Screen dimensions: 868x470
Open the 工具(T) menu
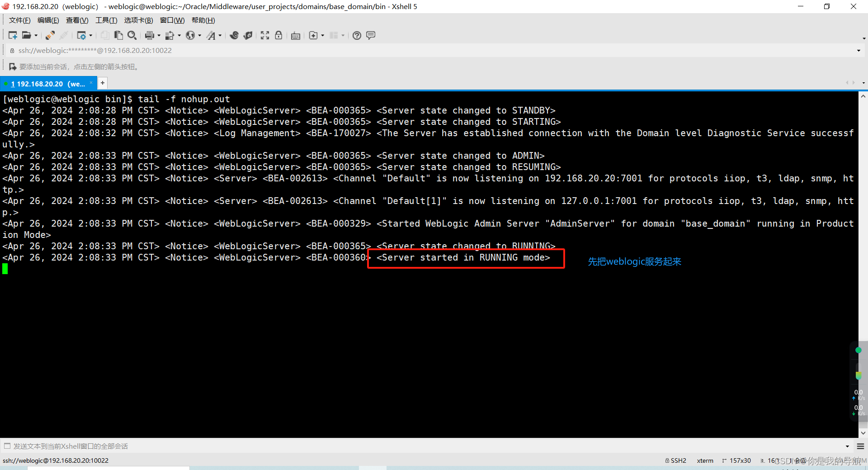point(106,20)
